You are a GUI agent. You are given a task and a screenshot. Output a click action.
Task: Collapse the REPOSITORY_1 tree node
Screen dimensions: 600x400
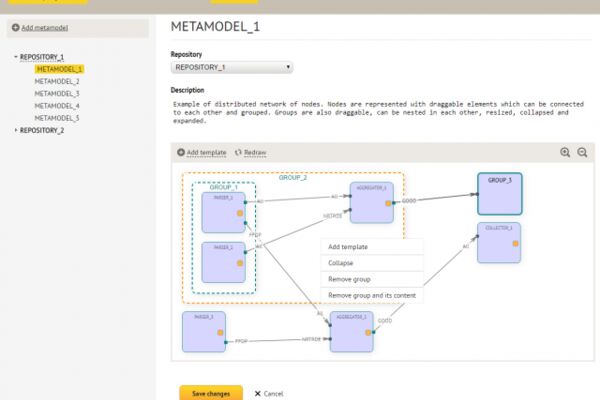16,57
